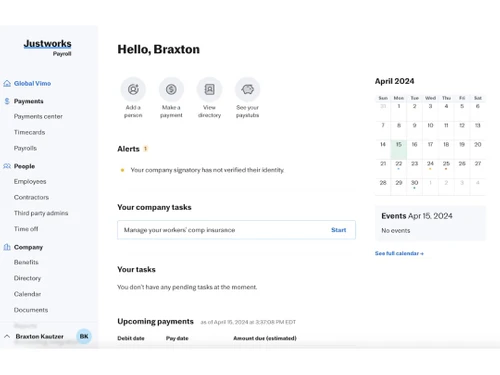Click the Debit date column header
Screen dimensions: 500x375
pos(131,338)
